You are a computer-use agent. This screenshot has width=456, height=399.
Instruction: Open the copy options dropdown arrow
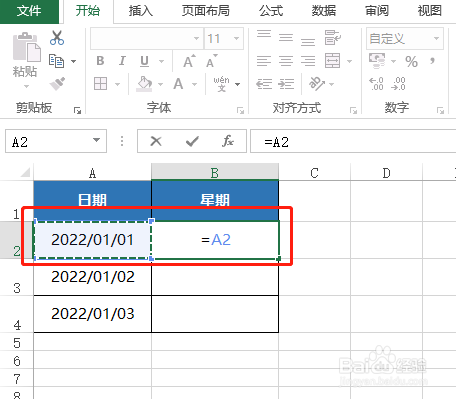73,61
